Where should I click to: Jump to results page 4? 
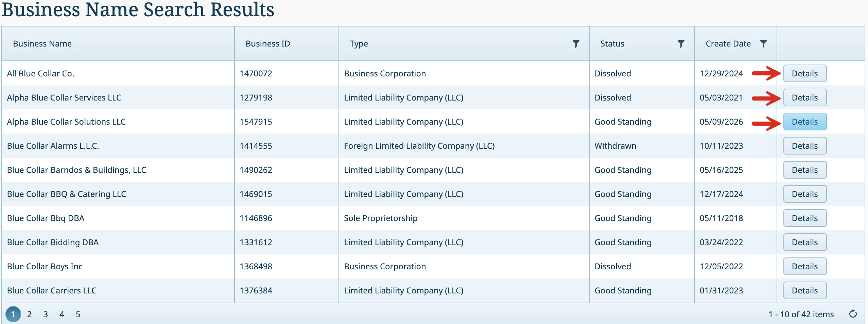click(62, 314)
